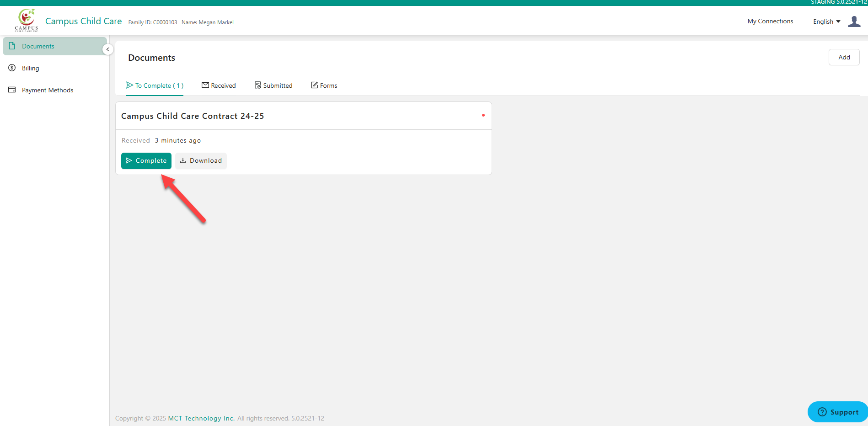This screenshot has height=426, width=868.
Task: Switch to the To Complete (1) tab
Action: [x=155, y=85]
